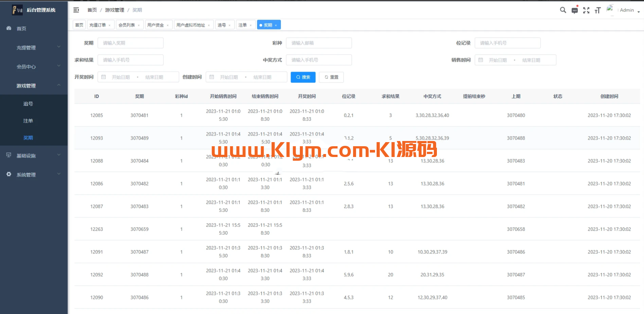Close the active 奖期 tab
Screen dimensions: 644x314
tap(276, 25)
